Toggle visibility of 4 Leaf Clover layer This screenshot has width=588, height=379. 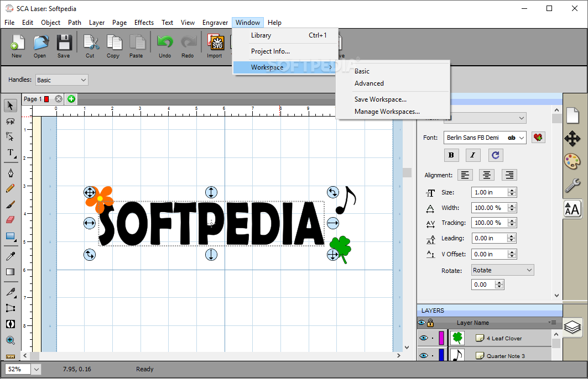click(424, 338)
